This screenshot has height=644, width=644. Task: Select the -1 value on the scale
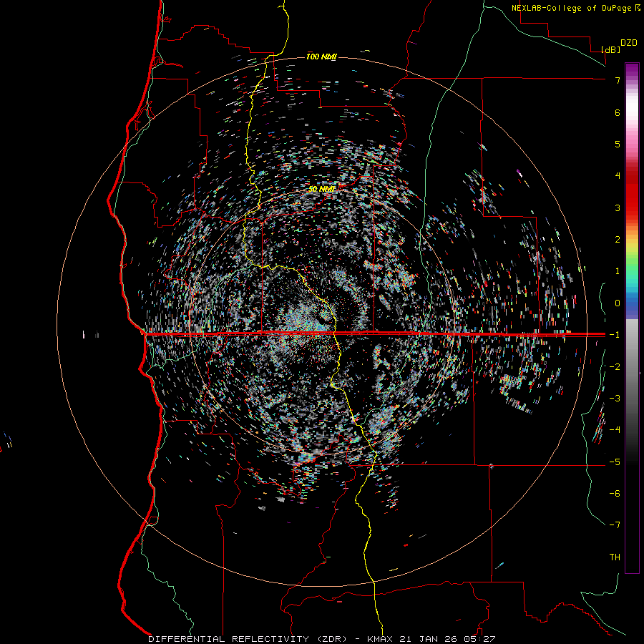tap(615, 335)
